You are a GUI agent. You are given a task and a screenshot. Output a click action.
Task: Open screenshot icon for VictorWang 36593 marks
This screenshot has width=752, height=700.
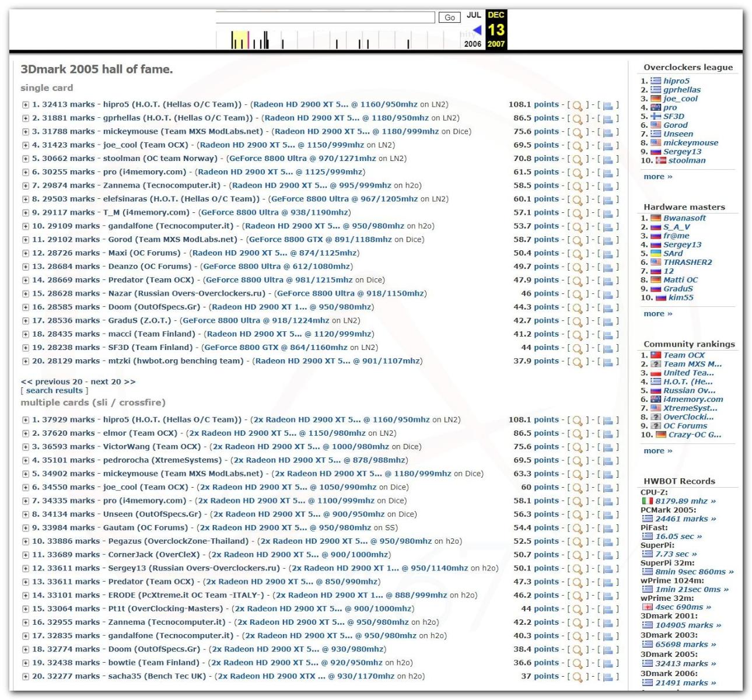point(608,447)
